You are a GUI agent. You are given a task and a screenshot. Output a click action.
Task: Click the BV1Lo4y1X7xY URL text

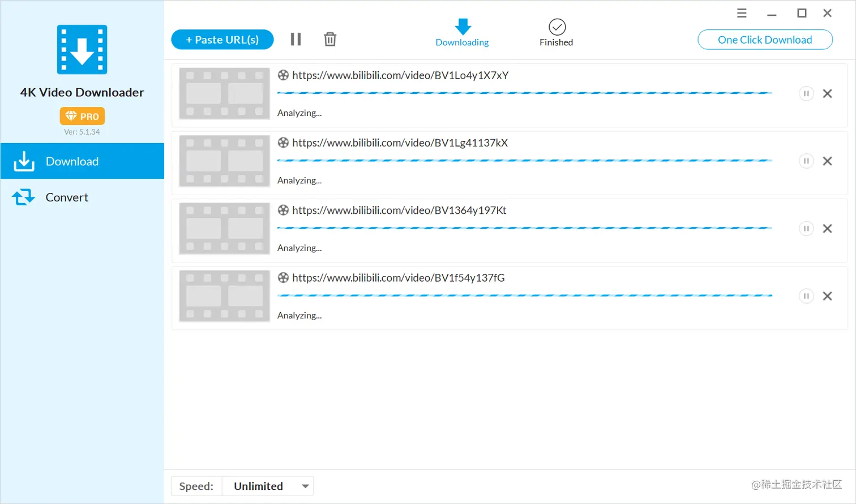pyautogui.click(x=400, y=75)
